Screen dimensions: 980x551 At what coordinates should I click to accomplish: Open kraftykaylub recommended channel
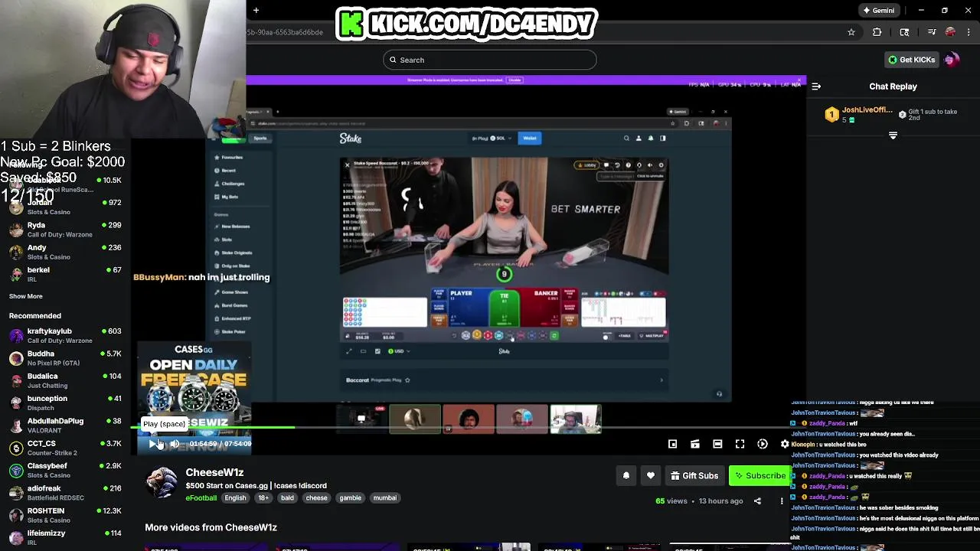pos(65,335)
